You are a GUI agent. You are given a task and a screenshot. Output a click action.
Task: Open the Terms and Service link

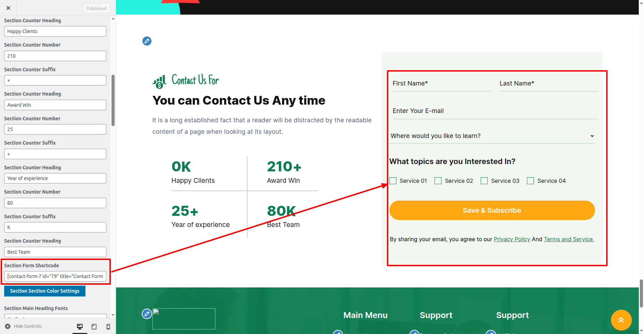569,239
